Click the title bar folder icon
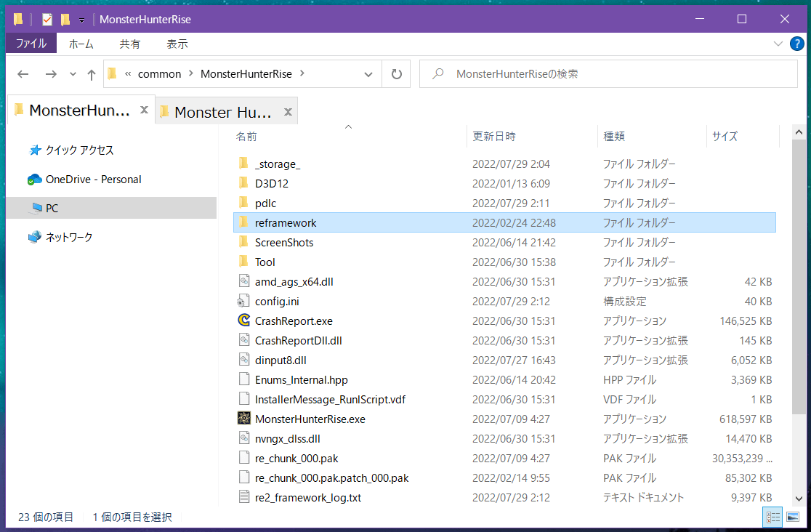Image resolution: width=811 pixels, height=532 pixels. tap(19, 20)
